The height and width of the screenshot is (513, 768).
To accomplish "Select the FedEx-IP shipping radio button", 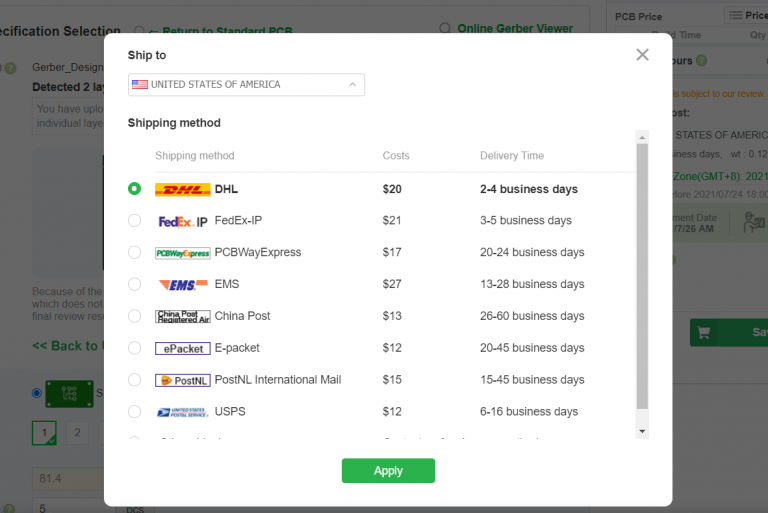I will tap(134, 220).
